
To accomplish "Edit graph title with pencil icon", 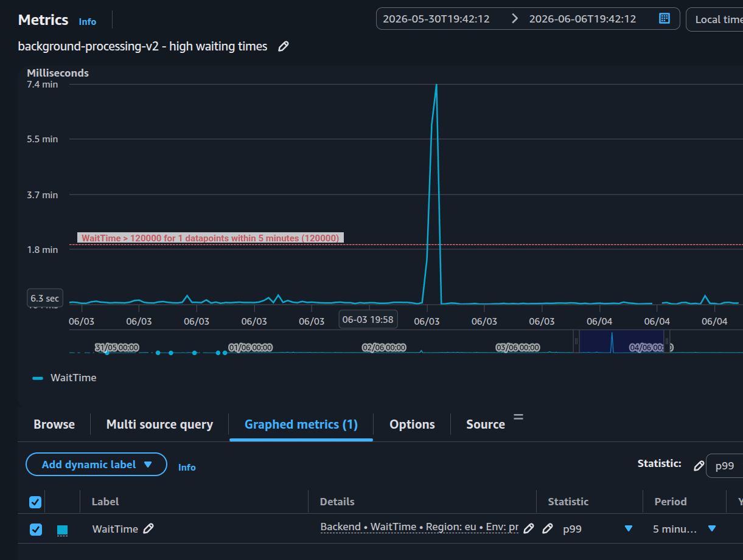I will (283, 46).
